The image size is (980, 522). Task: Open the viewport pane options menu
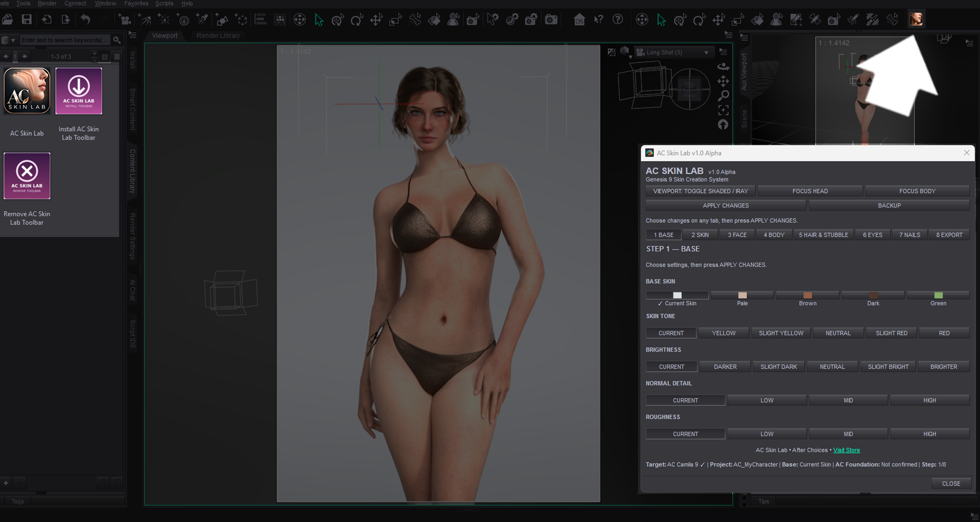728,35
